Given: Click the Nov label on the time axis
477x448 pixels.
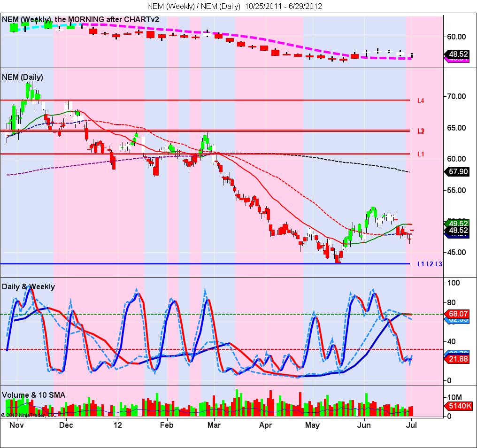Looking at the screenshot, I should 16,425.
